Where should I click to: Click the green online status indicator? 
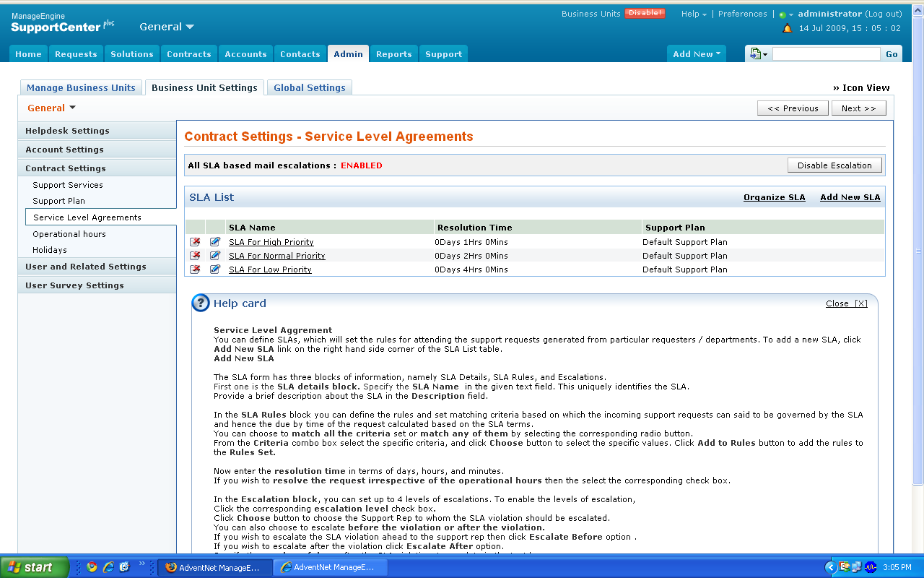pos(783,15)
